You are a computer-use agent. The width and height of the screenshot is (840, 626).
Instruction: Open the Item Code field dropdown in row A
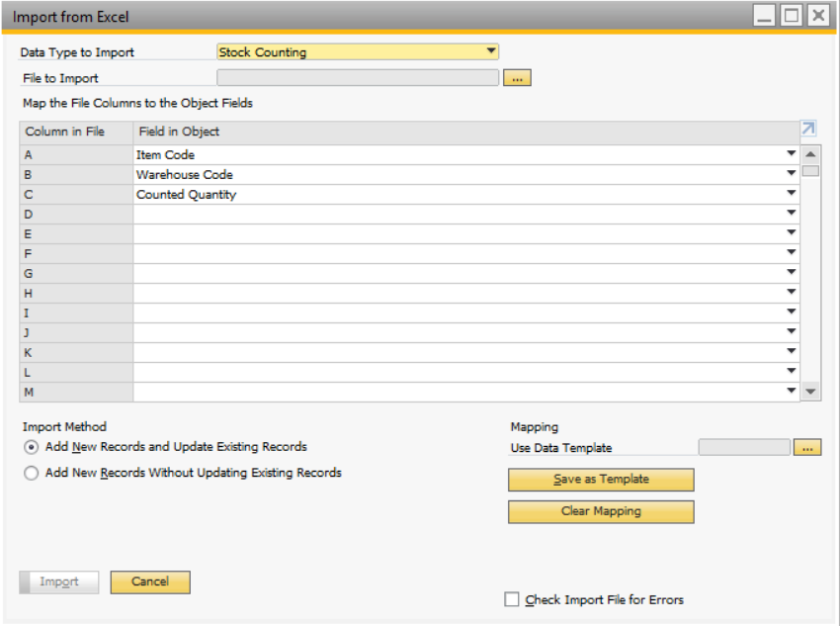pos(791,154)
